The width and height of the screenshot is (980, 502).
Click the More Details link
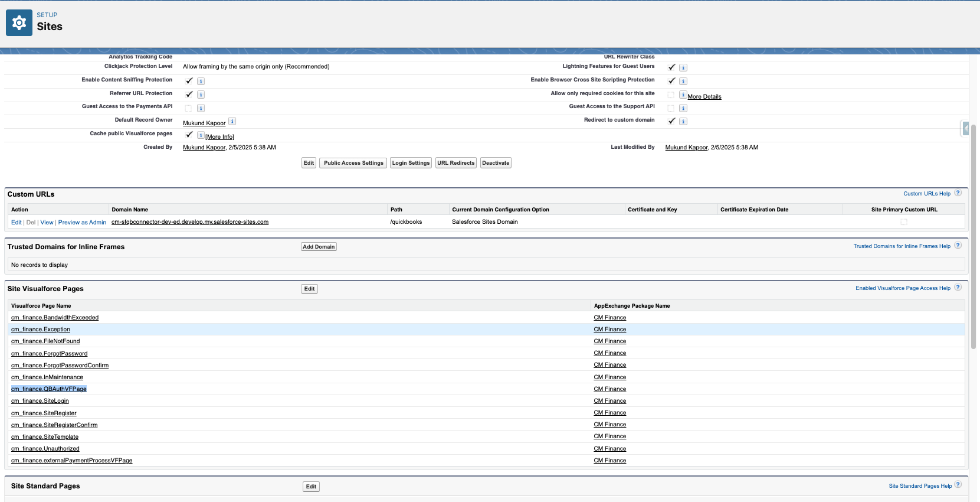[704, 97]
